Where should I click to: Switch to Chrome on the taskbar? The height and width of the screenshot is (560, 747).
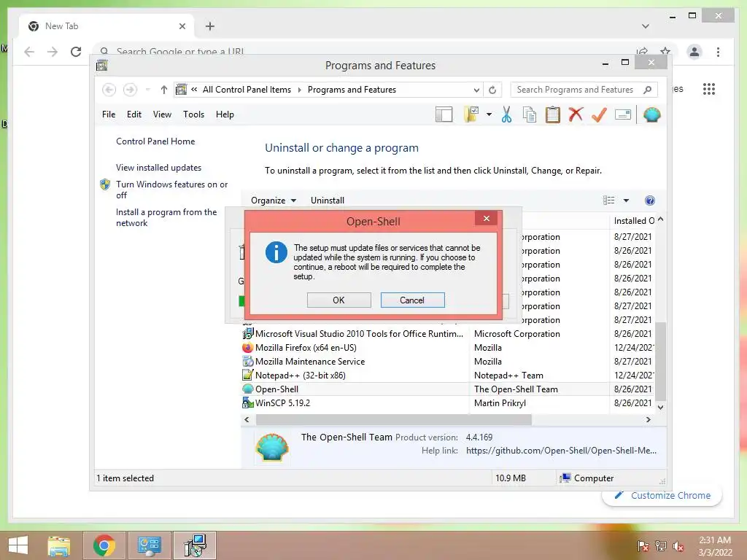(x=104, y=545)
